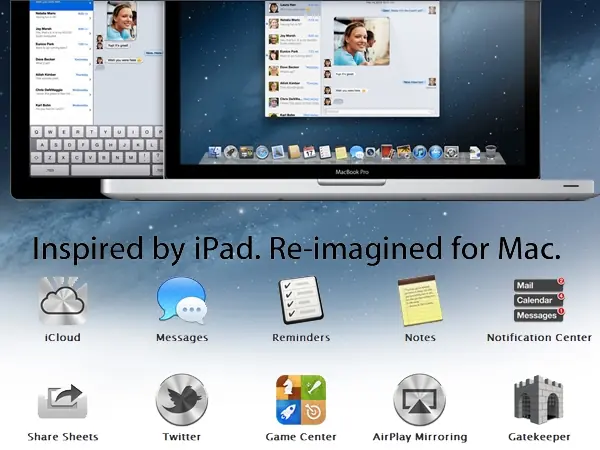Open the Game Center feature icon
The image size is (600, 450).
[301, 400]
